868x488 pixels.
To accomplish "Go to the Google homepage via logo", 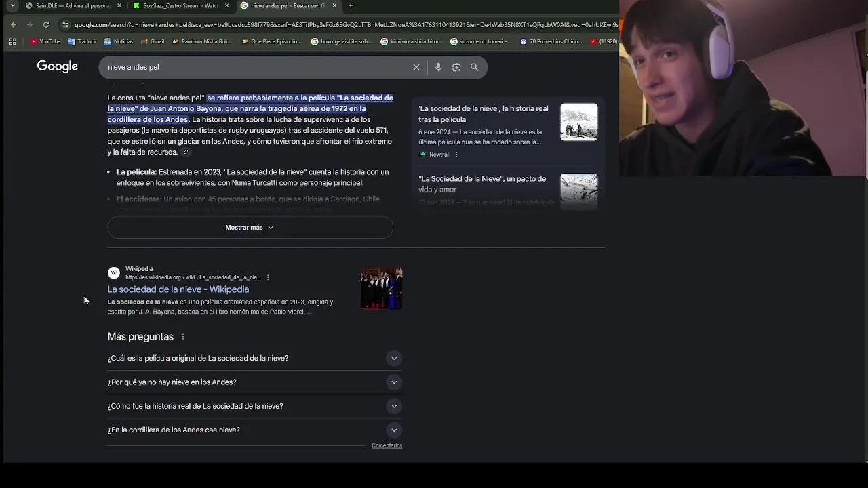I will coord(58,66).
